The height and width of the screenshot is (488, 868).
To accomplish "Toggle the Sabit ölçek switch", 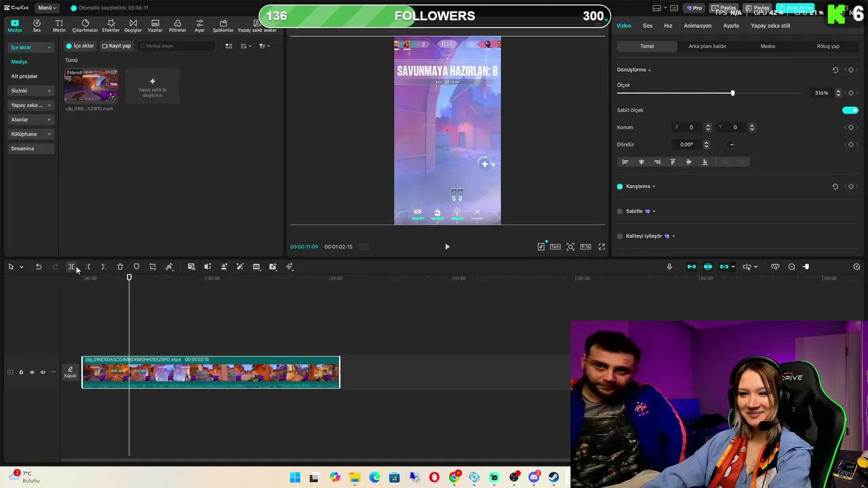I will click(850, 110).
